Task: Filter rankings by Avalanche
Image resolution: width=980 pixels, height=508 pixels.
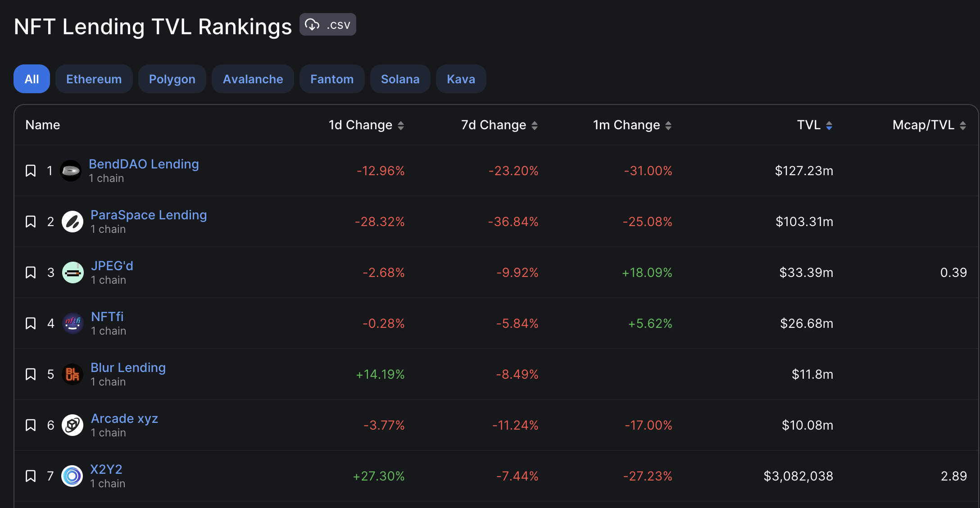Action: [253, 79]
